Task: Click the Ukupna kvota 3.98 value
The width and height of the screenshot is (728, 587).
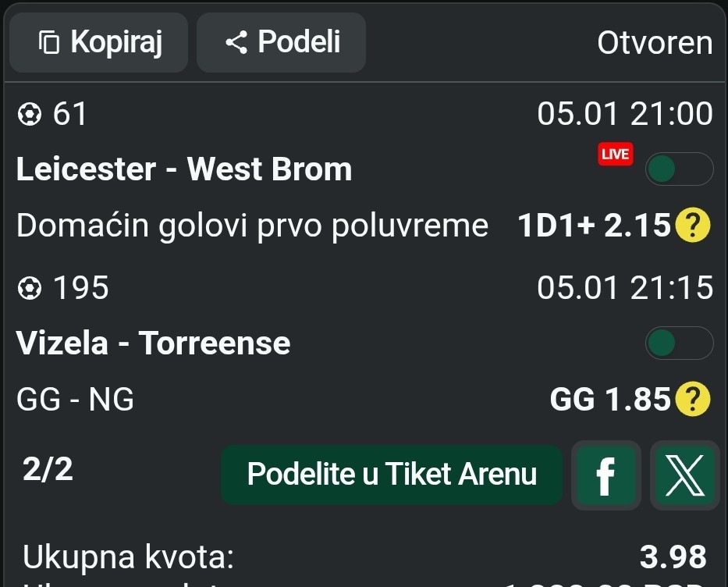Action: (x=673, y=557)
